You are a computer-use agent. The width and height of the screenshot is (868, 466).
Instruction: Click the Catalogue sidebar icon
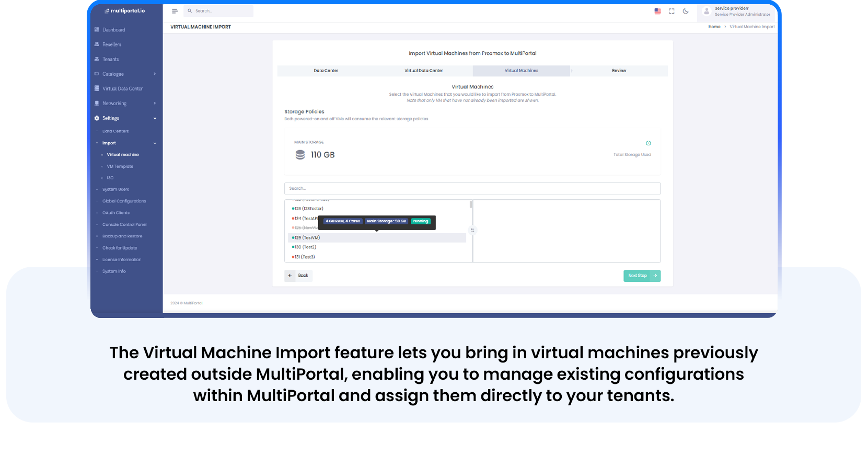[97, 74]
